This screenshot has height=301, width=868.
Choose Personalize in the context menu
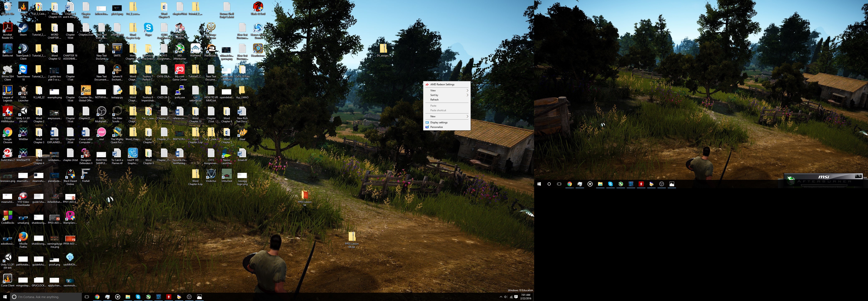(436, 127)
